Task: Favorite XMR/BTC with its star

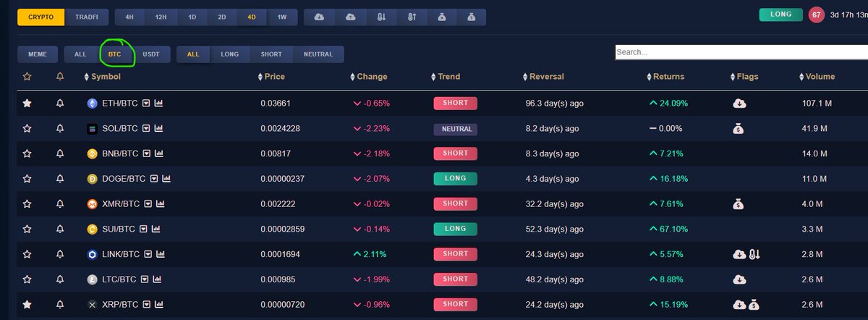Action: point(27,204)
